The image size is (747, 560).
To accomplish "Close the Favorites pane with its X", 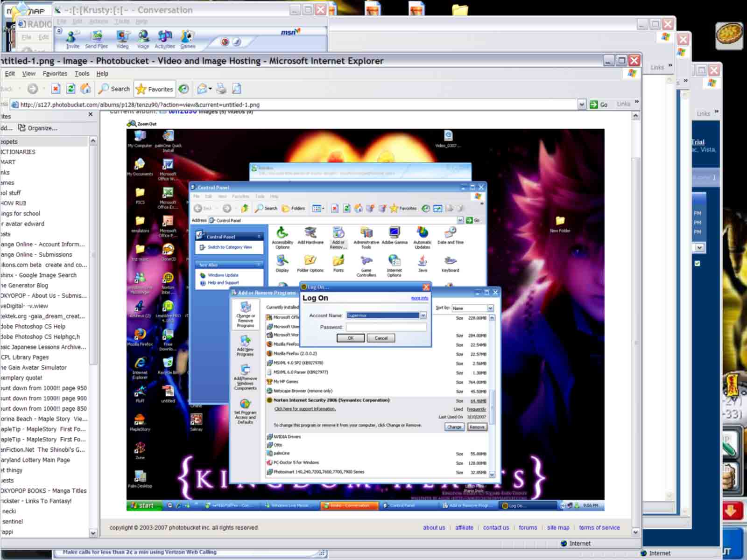I will coord(91,114).
